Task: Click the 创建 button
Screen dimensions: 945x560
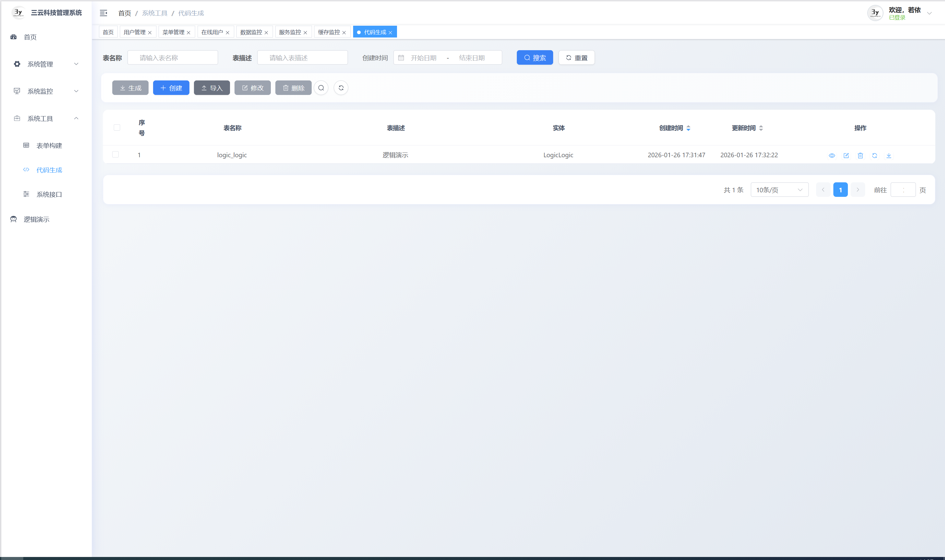Action: point(171,88)
